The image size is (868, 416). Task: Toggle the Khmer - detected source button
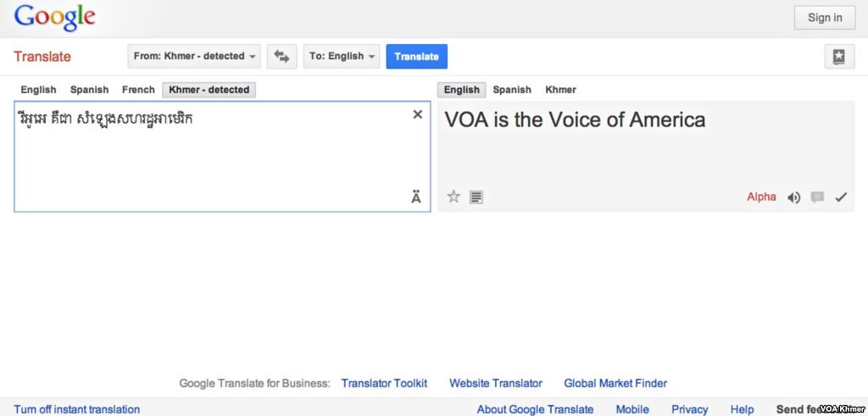pyautogui.click(x=209, y=90)
